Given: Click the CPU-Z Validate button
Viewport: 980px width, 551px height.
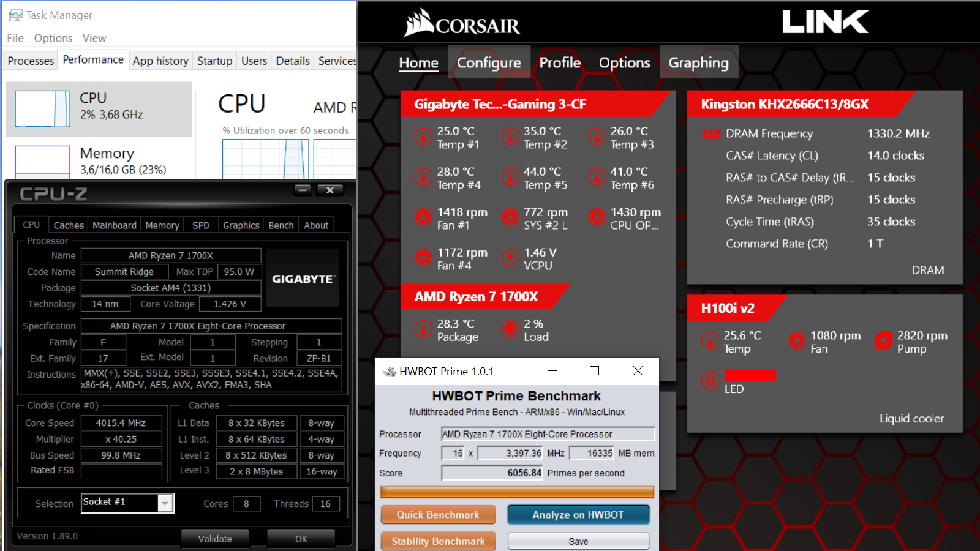Looking at the screenshot, I should pos(215,539).
